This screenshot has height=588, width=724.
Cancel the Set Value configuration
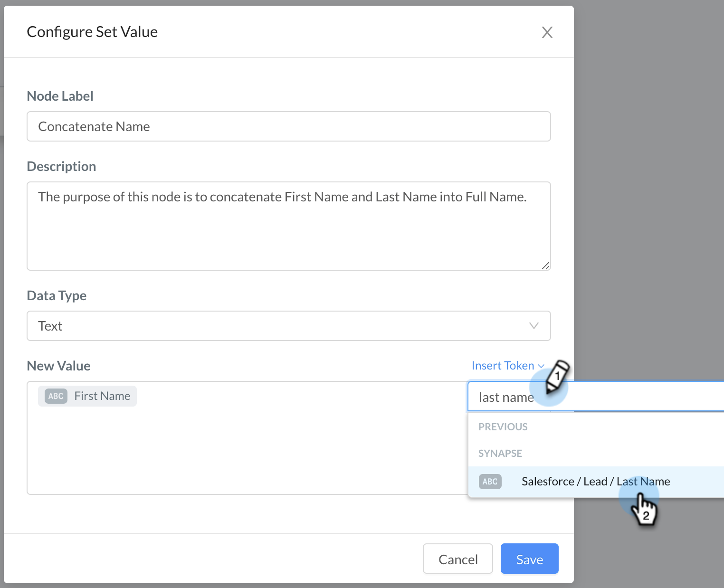pyautogui.click(x=458, y=559)
